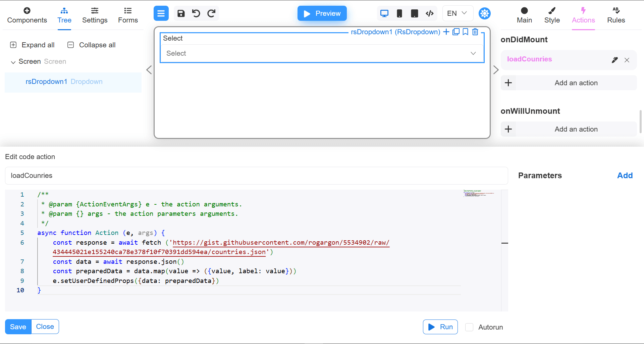The width and height of the screenshot is (644, 344).
Task: Click the save disk icon in toolbar
Action: point(181,13)
